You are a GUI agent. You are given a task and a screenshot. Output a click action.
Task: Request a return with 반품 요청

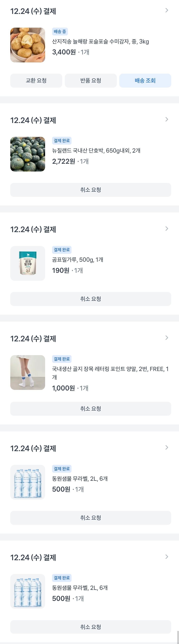tap(91, 80)
